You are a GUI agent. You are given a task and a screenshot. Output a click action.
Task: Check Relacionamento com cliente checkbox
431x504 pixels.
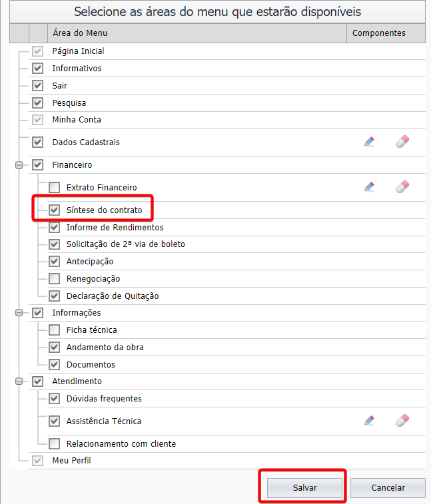(54, 443)
